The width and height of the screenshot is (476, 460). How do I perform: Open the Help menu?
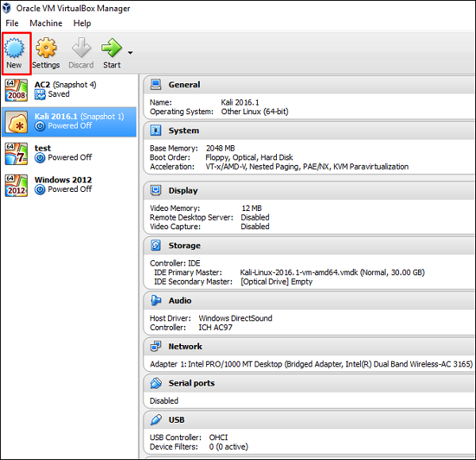click(82, 23)
